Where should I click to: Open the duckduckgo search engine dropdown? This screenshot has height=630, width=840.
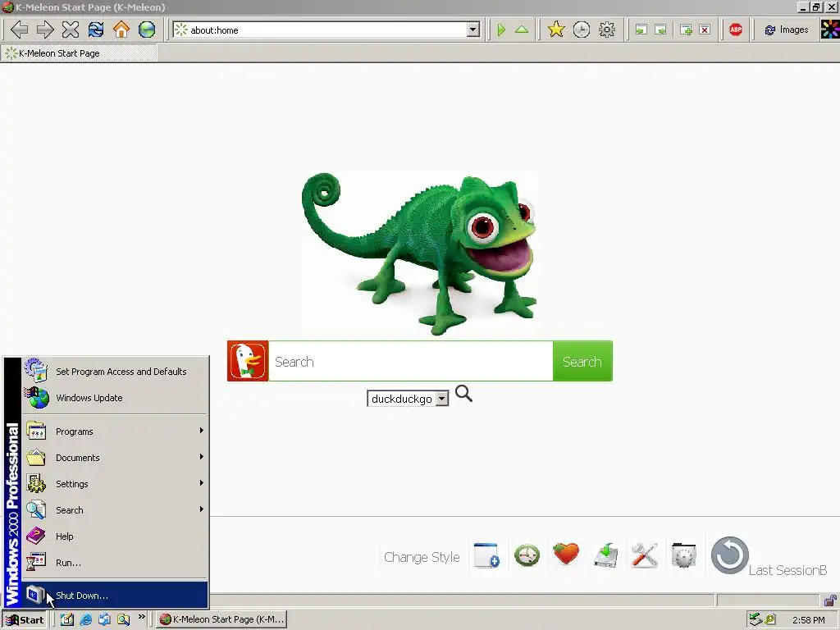pyautogui.click(x=408, y=399)
